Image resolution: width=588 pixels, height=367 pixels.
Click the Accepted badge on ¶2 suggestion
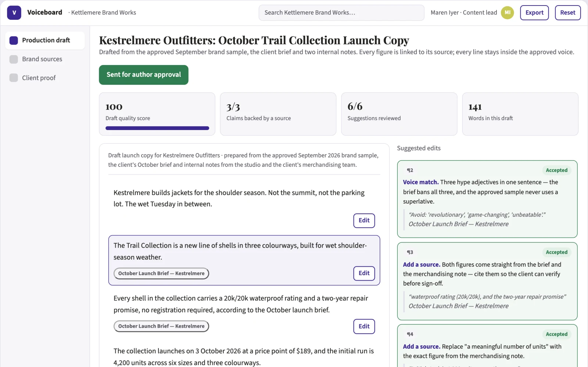coord(556,170)
